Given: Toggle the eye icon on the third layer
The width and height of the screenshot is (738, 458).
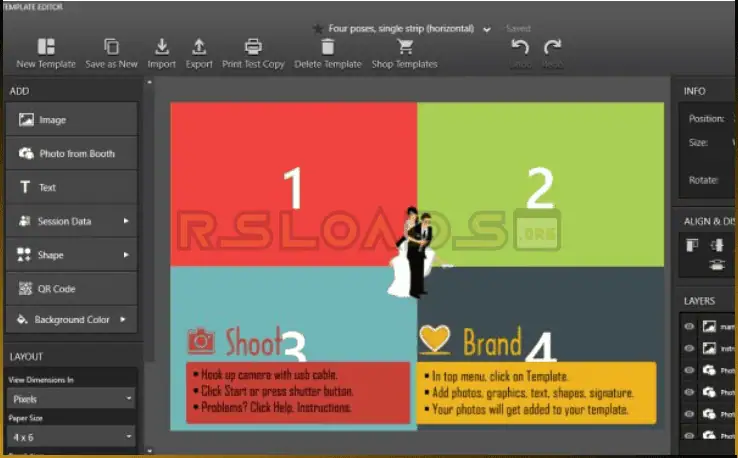Looking at the screenshot, I should click(x=688, y=370).
